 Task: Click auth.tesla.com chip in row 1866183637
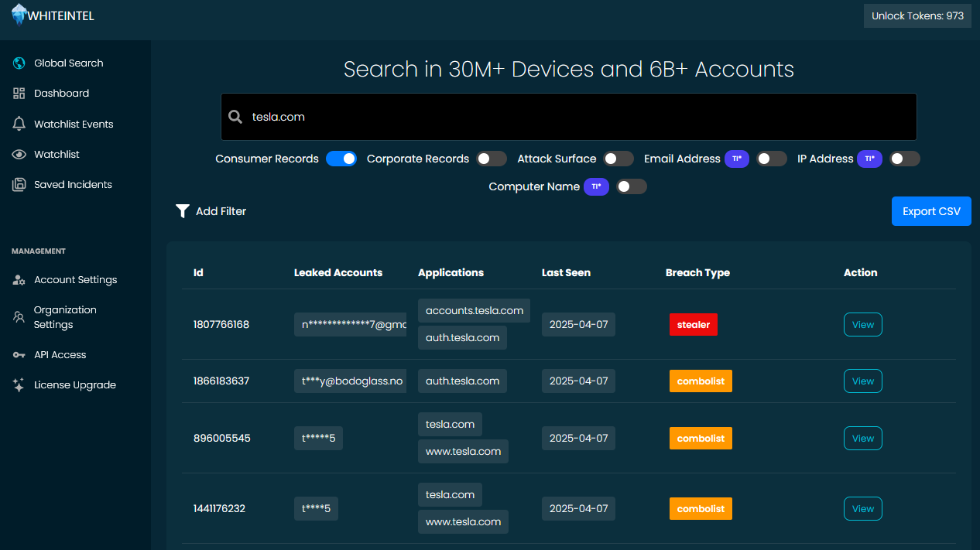[x=463, y=381]
